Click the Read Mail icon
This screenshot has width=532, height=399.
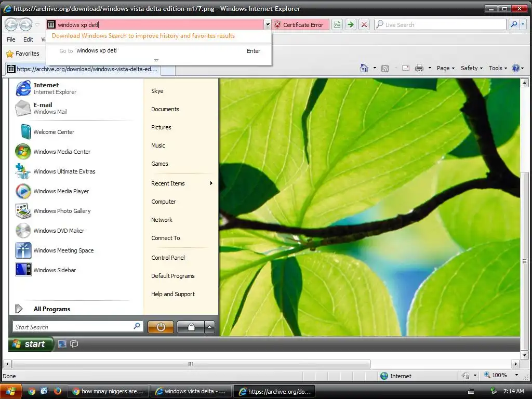coord(406,68)
